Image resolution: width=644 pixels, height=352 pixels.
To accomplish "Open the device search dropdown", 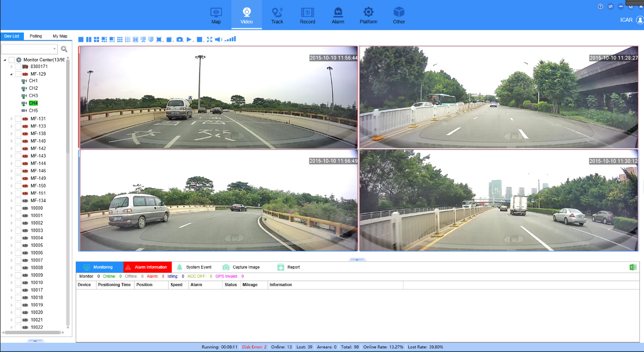I will 55,49.
